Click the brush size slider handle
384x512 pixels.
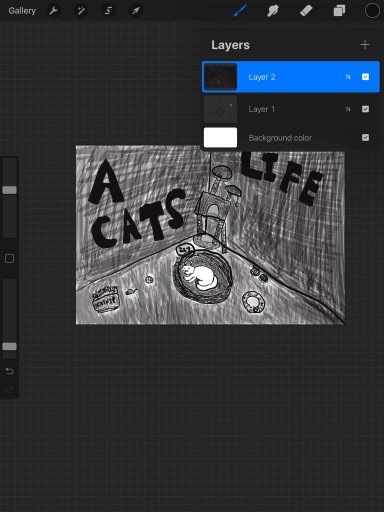pyautogui.click(x=10, y=190)
